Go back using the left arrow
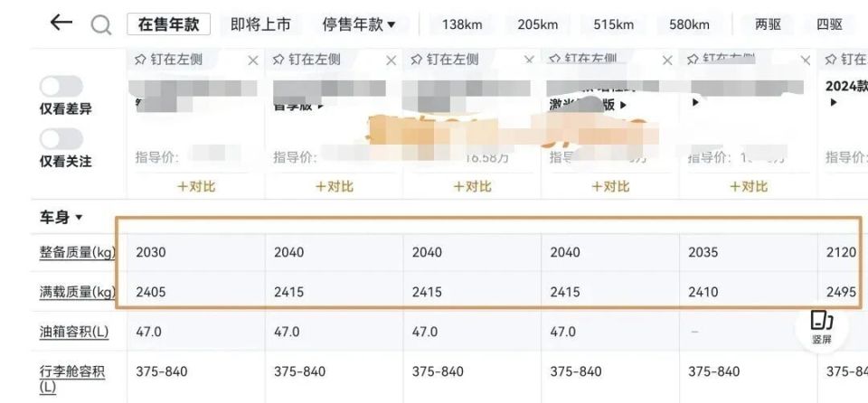868x403 pixels. 61,23
